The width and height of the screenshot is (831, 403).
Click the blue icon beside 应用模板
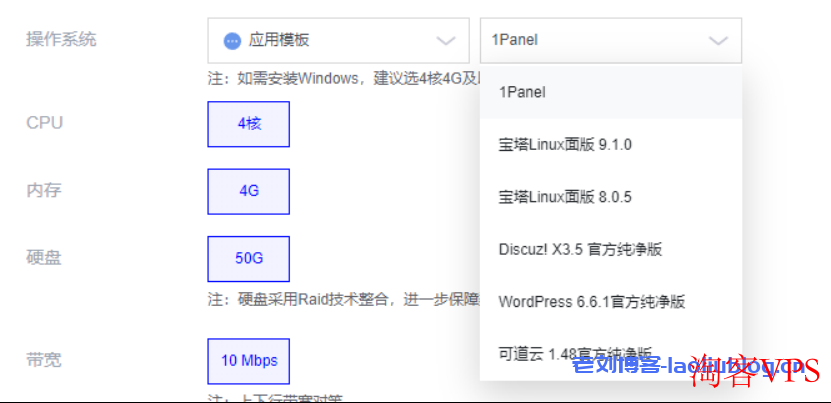coord(232,41)
